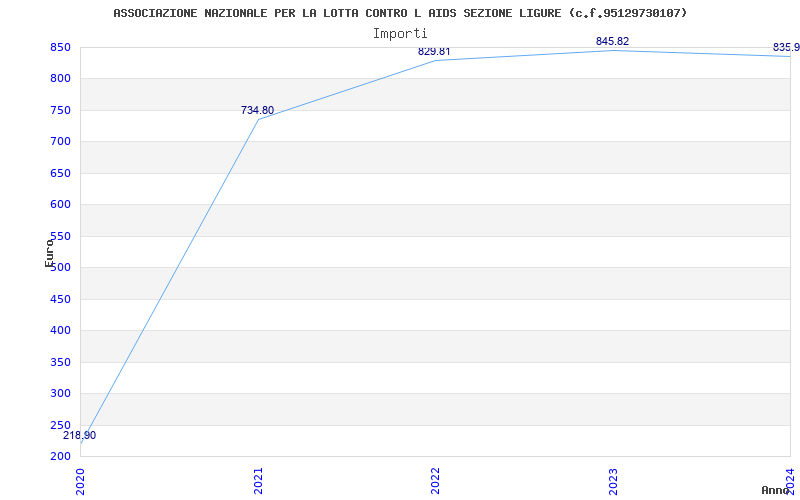Select the 734.80 data point label
The height and width of the screenshot is (500, 800).
coord(257,110)
